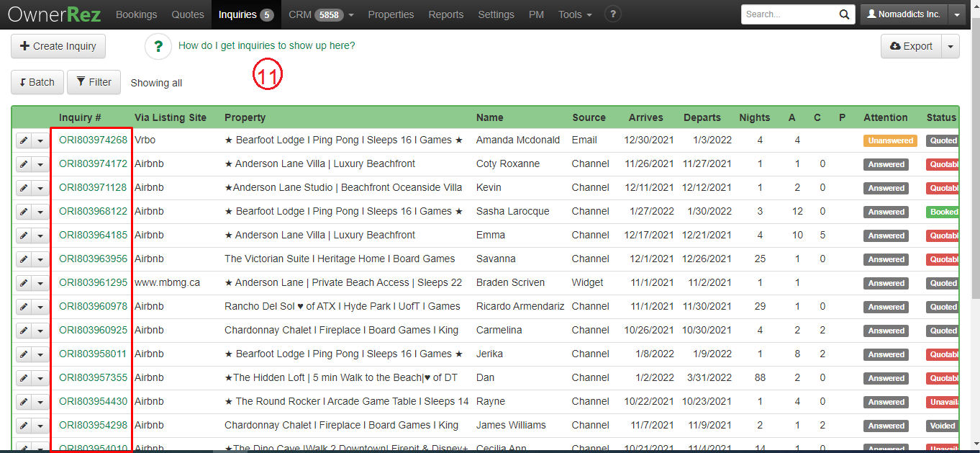The image size is (980, 453).
Task: Sort by the Arrives column header
Action: (646, 117)
